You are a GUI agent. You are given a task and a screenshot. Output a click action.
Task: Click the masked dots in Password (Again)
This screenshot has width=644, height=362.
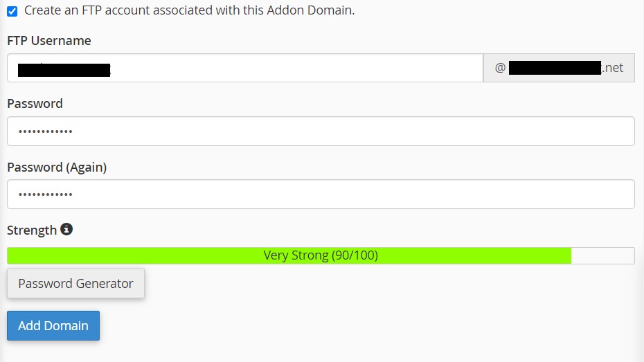(x=46, y=194)
